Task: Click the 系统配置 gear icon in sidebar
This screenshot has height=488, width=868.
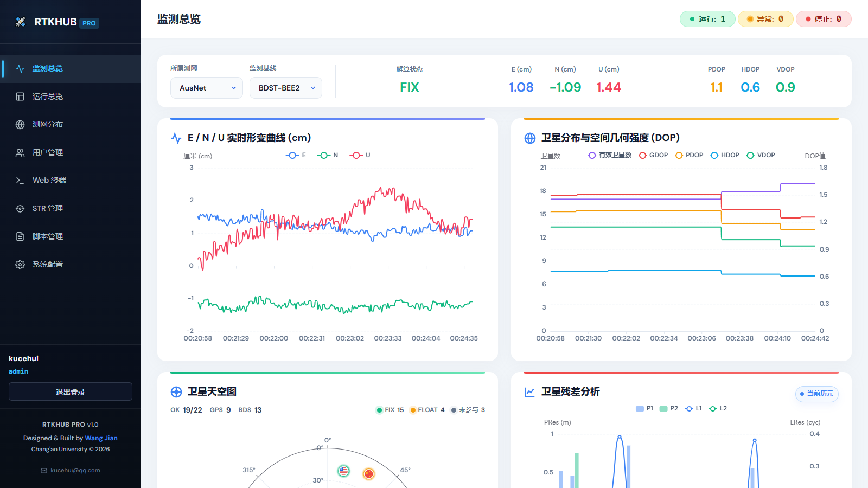Action: click(x=20, y=265)
